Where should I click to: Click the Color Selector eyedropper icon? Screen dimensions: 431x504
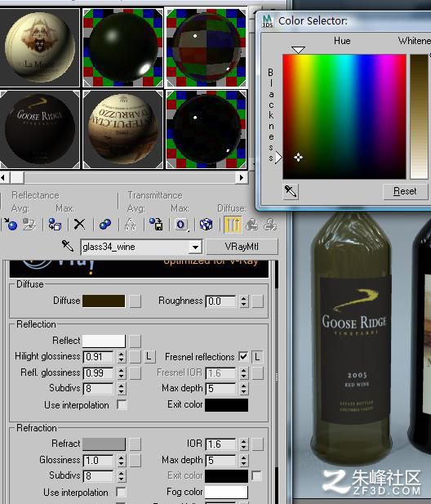(291, 192)
